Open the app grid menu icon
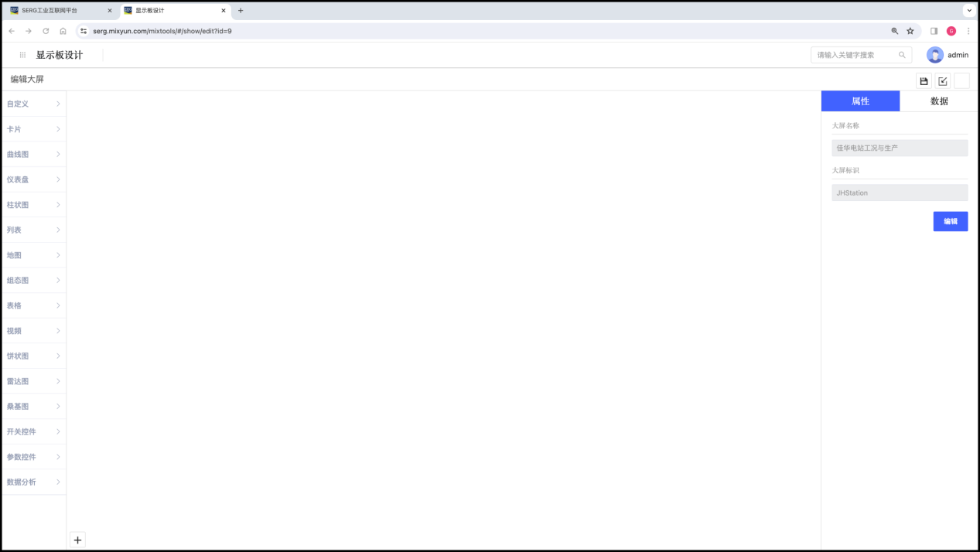The height and width of the screenshot is (552, 980). (x=22, y=56)
